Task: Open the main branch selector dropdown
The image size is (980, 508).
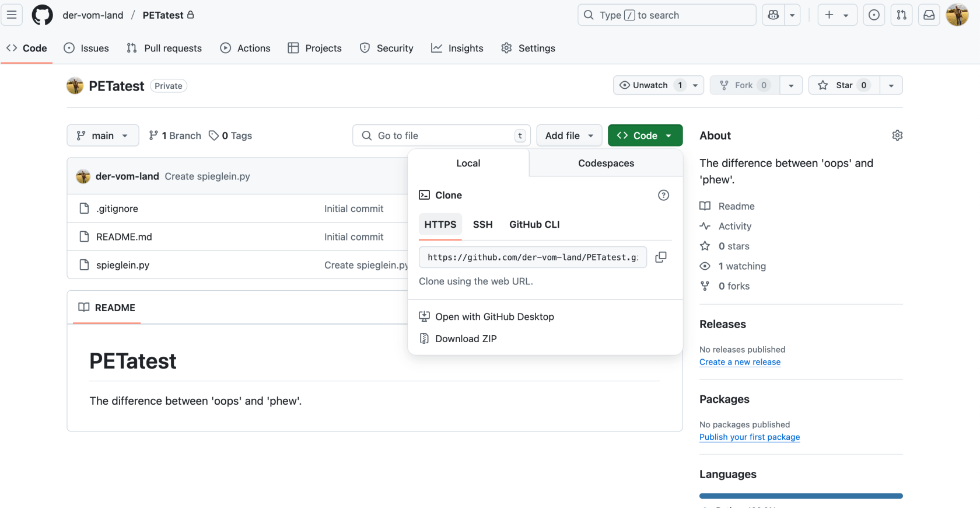Action: point(103,135)
